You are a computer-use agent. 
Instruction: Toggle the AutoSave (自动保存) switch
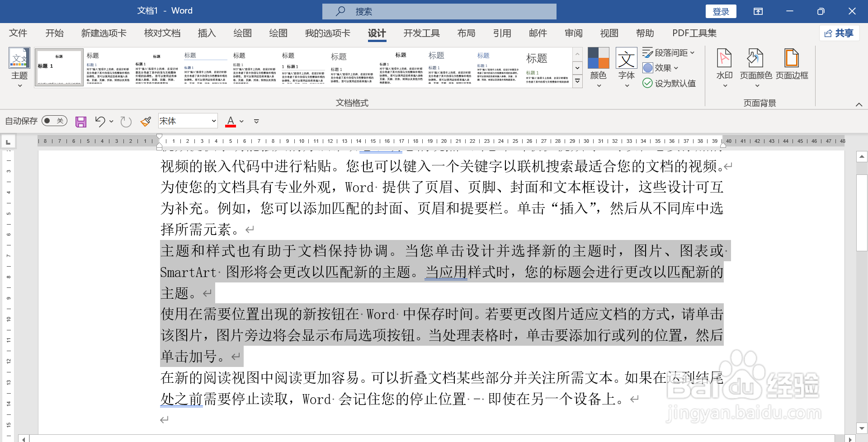(x=54, y=121)
